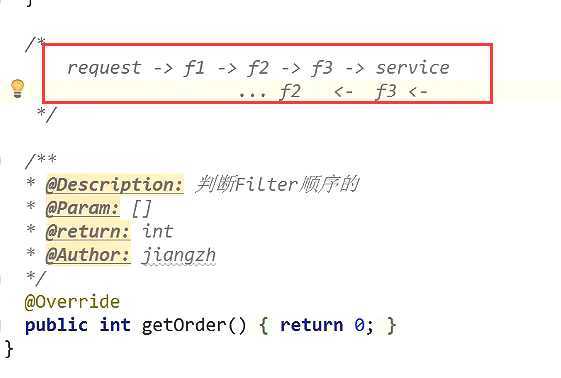Screen dimensions: 561x378
Task: Click the final closing brace of class
Action: click(9, 349)
